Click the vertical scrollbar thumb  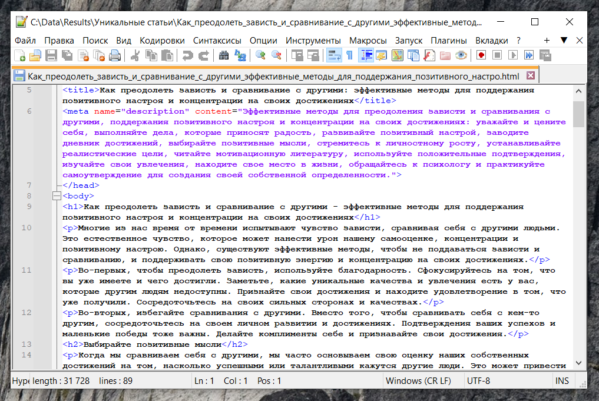tap(578, 114)
